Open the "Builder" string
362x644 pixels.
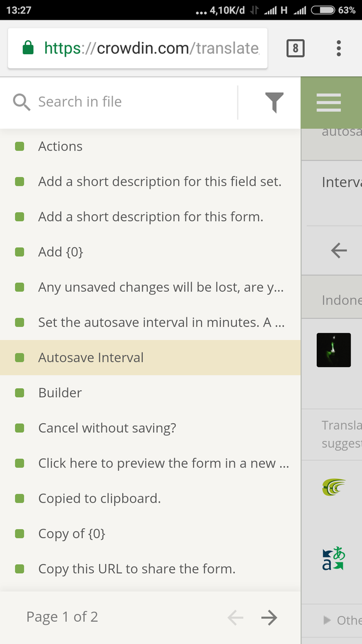coord(60,393)
